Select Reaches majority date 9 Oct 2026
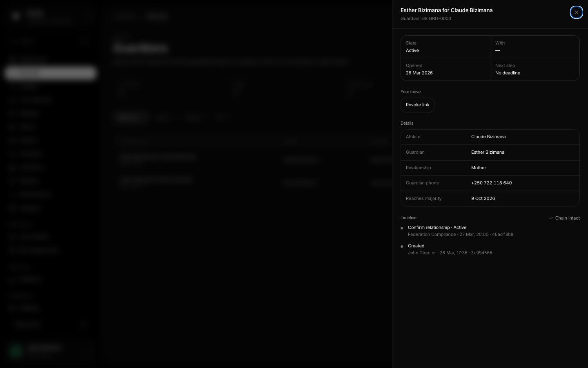Screen dimensions: 588x368 tap(483, 198)
